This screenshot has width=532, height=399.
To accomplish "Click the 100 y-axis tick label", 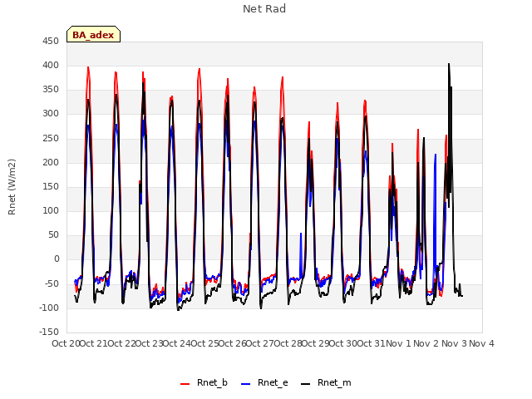I will [x=51, y=210].
